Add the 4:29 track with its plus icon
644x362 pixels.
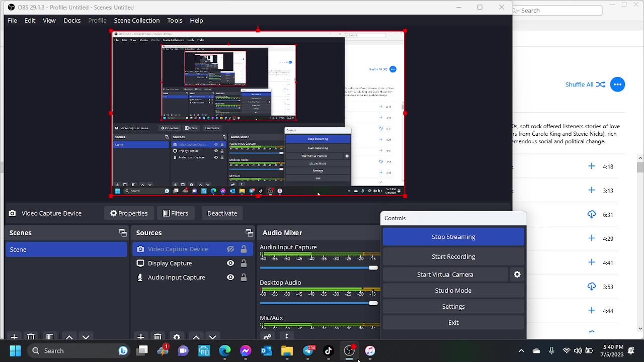(592, 238)
